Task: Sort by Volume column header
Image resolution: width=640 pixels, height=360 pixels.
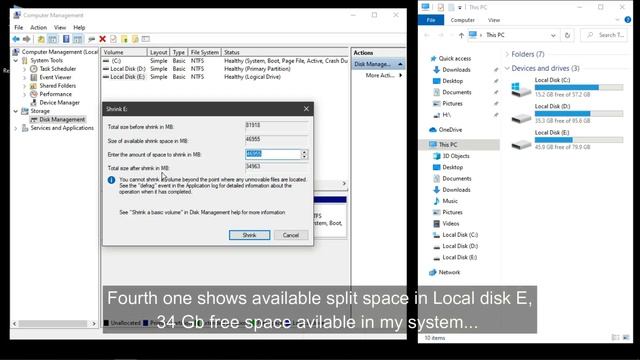Action: point(124,52)
